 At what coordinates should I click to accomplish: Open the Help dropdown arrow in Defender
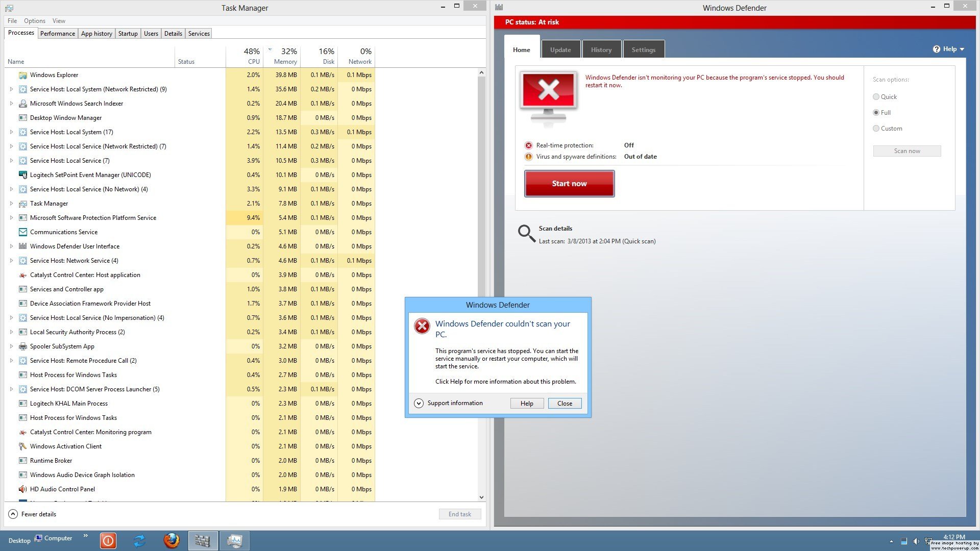click(x=962, y=49)
